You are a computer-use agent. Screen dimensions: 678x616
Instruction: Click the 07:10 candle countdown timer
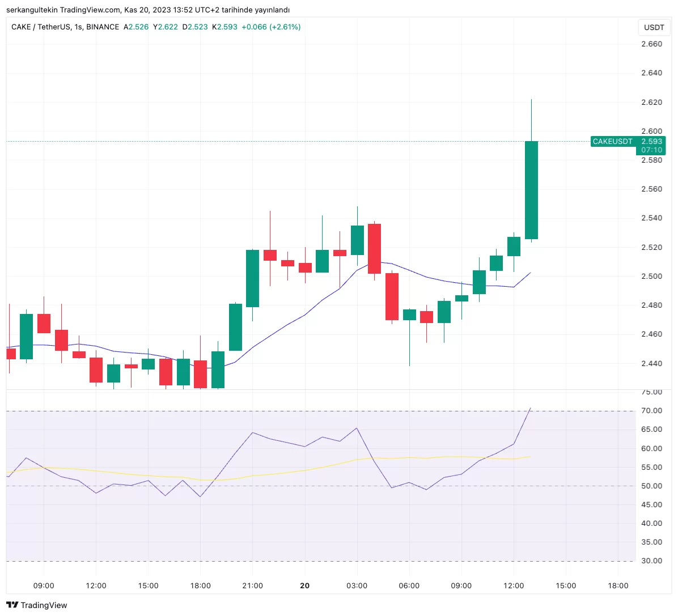tap(651, 150)
